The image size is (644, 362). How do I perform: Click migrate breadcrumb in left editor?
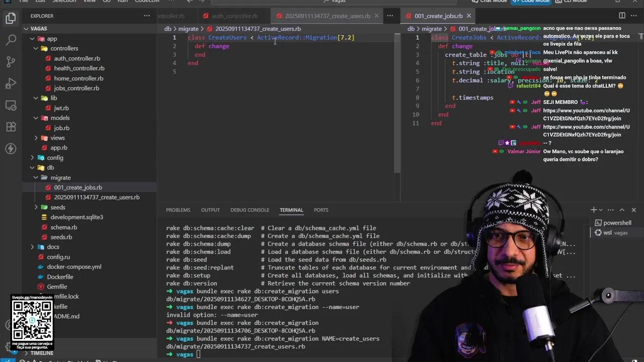[x=189, y=29]
